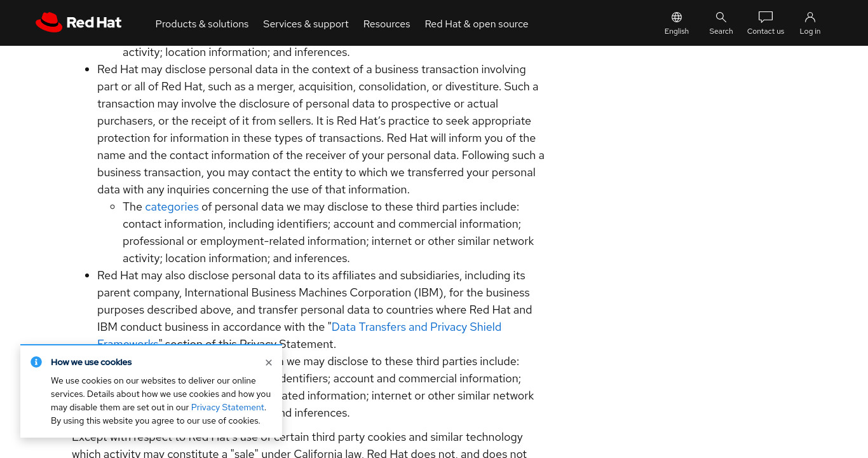Click the Red Hat logo
This screenshot has width=868, height=458.
(78, 23)
